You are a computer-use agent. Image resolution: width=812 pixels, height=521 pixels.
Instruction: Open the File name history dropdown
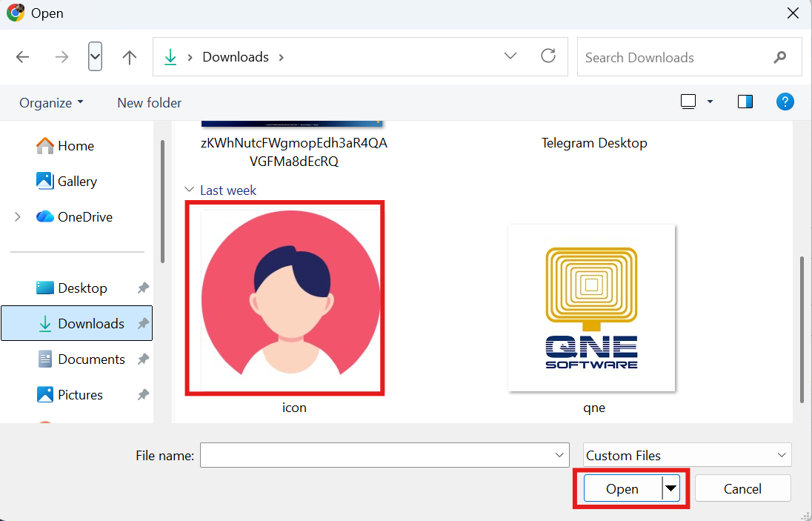tap(559, 455)
